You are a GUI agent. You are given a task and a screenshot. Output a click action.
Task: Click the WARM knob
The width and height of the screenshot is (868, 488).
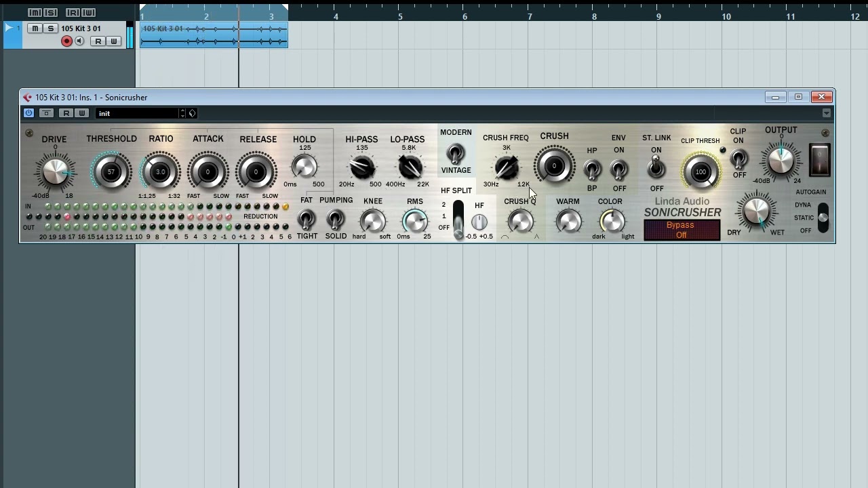tap(568, 222)
